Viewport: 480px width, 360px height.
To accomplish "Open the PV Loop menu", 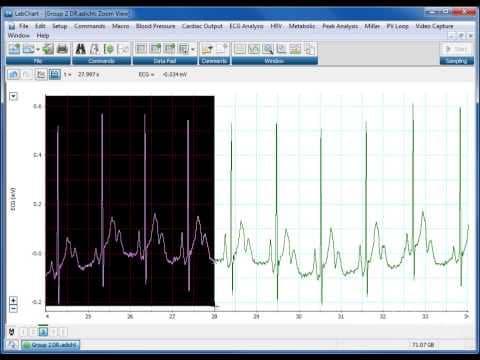I will 397,26.
